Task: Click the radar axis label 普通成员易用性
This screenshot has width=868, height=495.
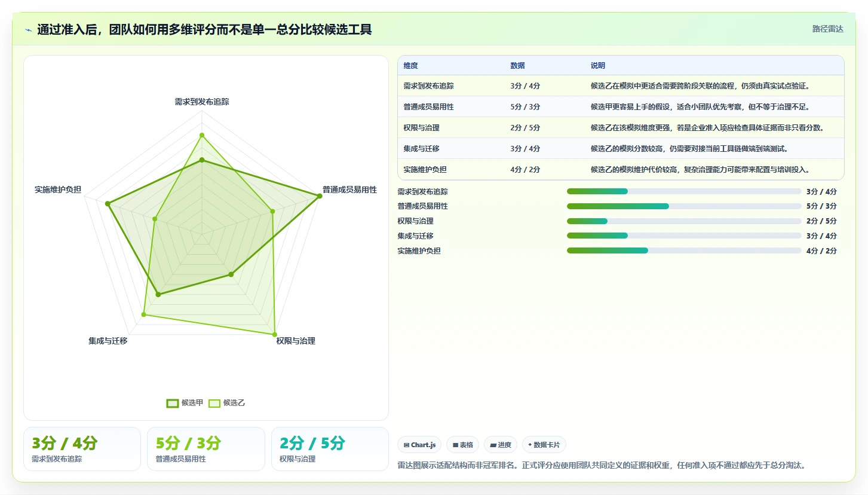Action: point(350,190)
